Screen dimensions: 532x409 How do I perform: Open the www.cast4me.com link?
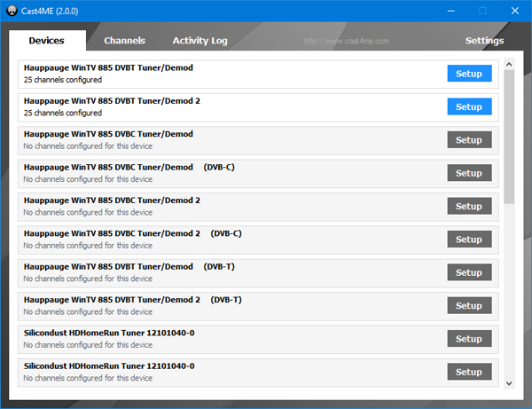347,41
